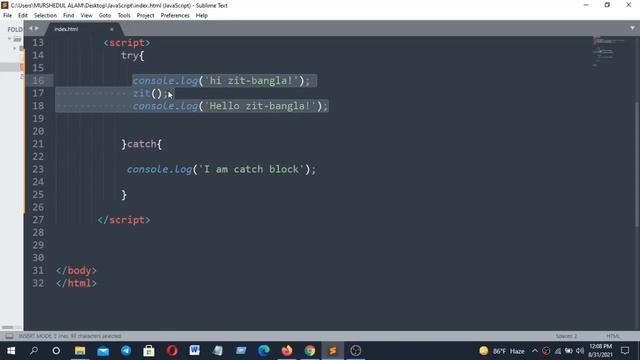640x360 pixels.
Task: Click the 'try{' code on line 14
Action: pos(132,56)
